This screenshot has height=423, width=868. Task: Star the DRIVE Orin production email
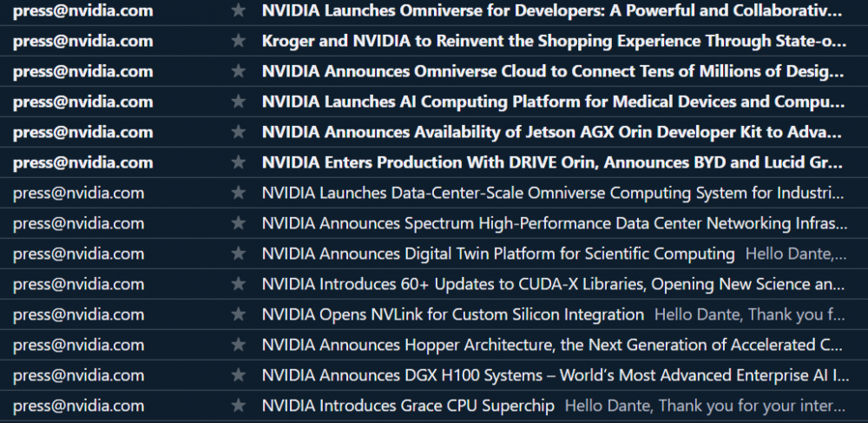tap(239, 163)
